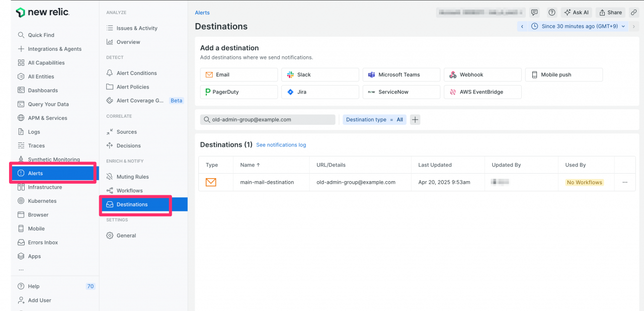This screenshot has height=311, width=644.
Task: Add a ServiceNow destination
Action: click(401, 92)
